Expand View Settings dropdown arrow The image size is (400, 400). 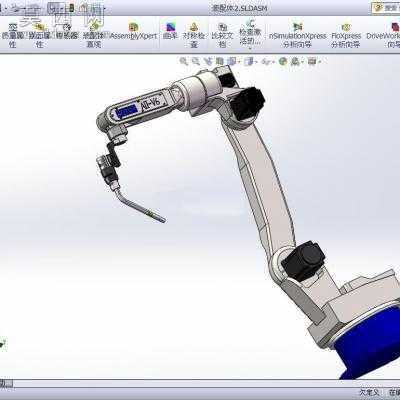click(x=320, y=62)
